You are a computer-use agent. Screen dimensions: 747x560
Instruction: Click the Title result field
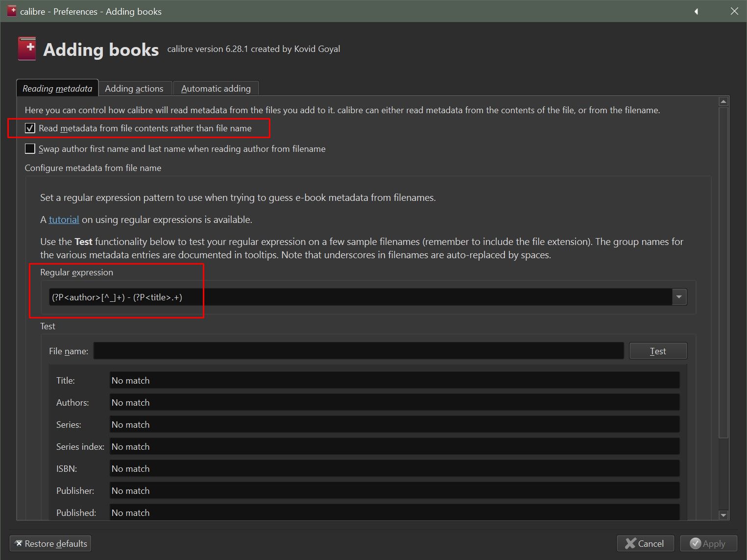click(x=394, y=381)
